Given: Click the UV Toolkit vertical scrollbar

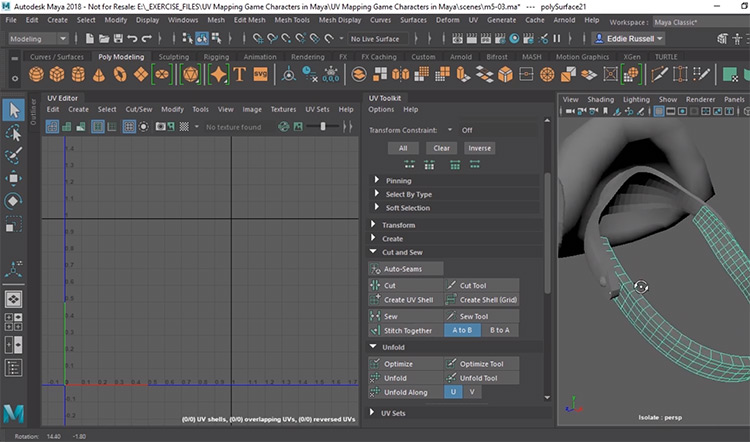Looking at the screenshot, I should click(x=547, y=233).
